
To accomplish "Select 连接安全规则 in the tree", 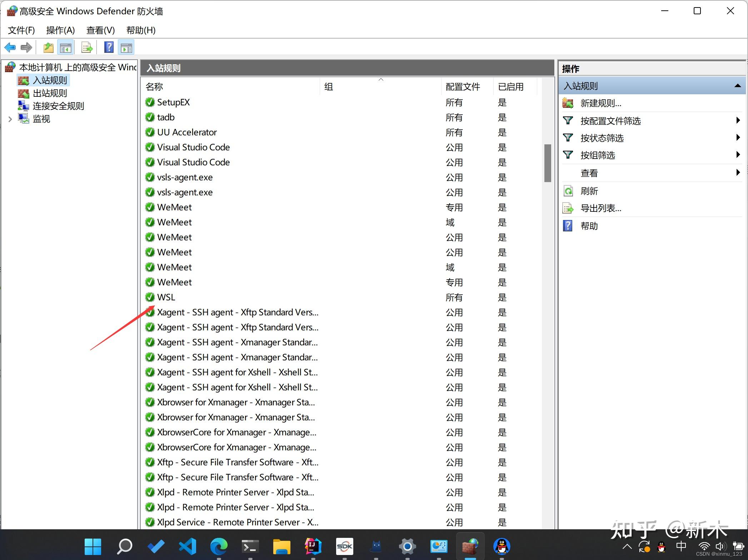I will point(59,106).
